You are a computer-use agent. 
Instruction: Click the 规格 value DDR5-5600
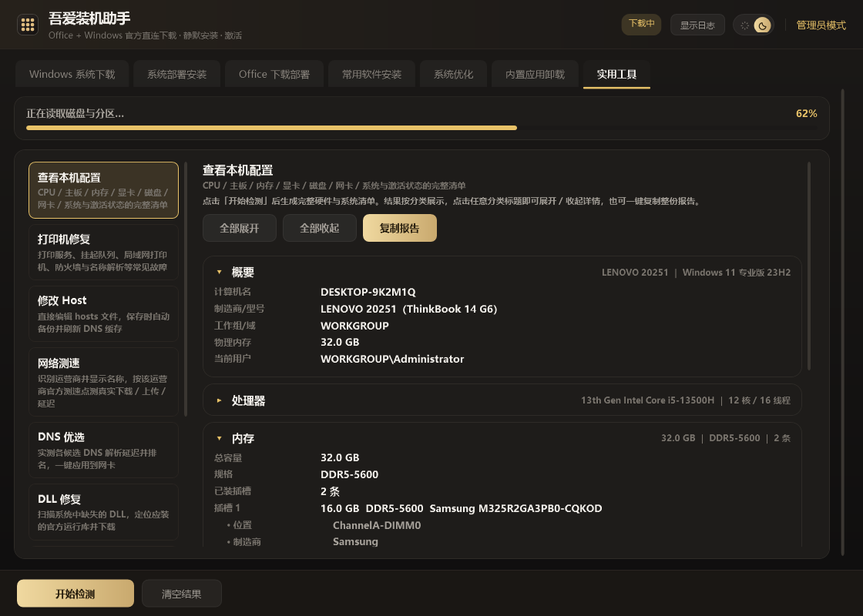(x=350, y=474)
